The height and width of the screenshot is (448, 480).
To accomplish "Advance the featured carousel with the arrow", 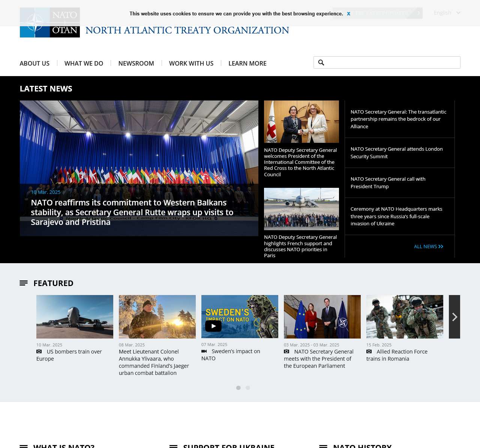I will point(454,317).
